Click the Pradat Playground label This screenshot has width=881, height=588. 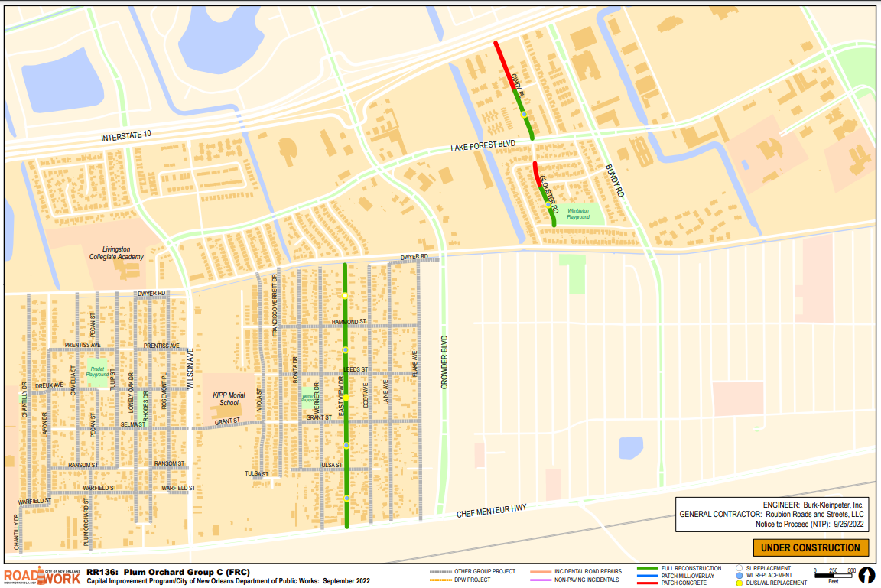tap(97, 372)
